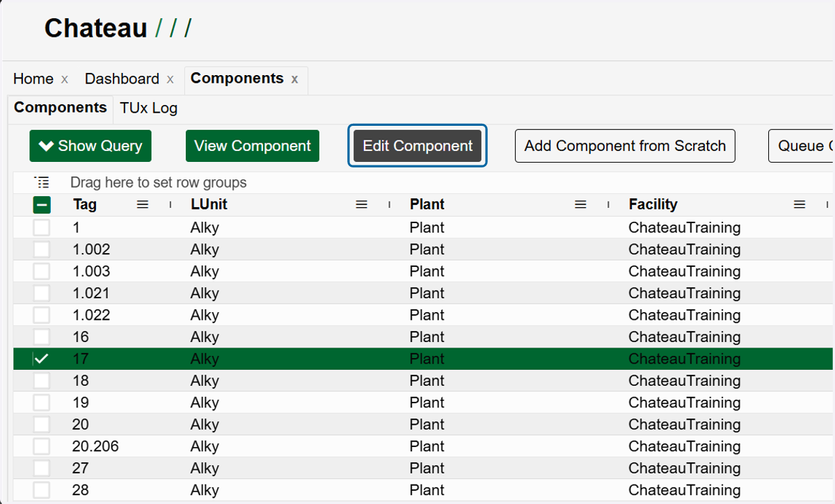Click Tag cell '28'

point(81,490)
